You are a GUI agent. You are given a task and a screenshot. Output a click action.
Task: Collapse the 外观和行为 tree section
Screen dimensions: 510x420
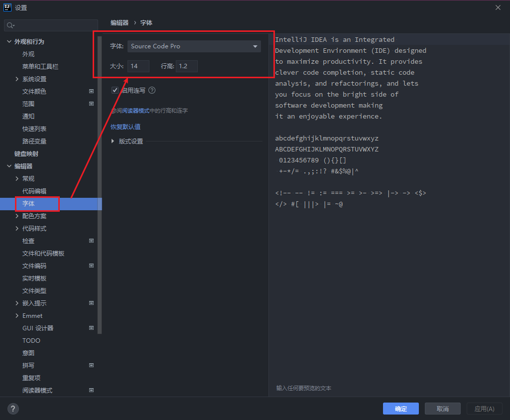tap(9, 42)
